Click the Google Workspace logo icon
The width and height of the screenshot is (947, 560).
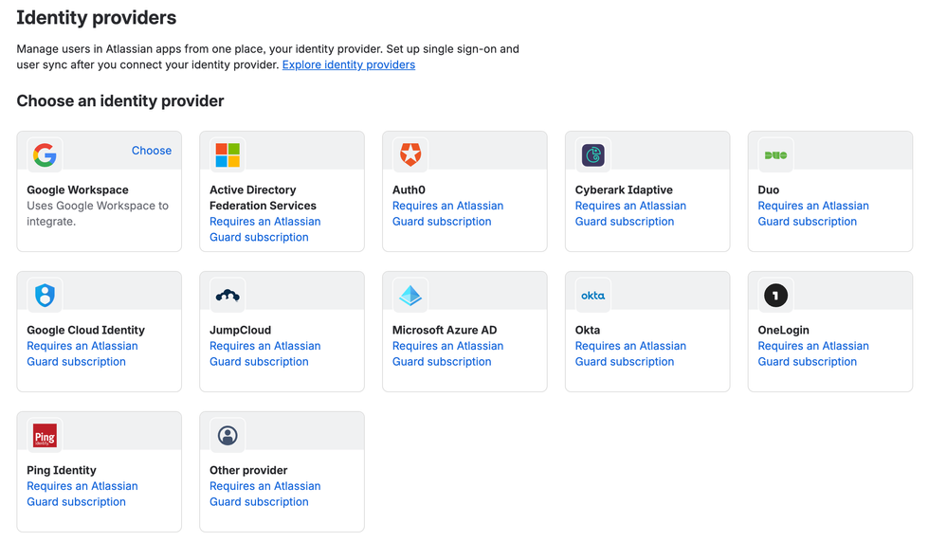pos(45,155)
